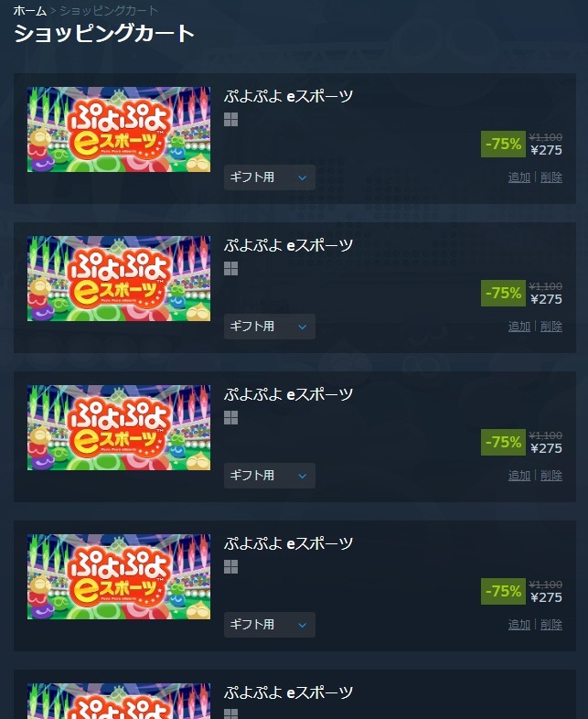Open first ぷよぷよ eスポーツ game thumbnail
Image resolution: width=588 pixels, height=719 pixels.
point(119,129)
